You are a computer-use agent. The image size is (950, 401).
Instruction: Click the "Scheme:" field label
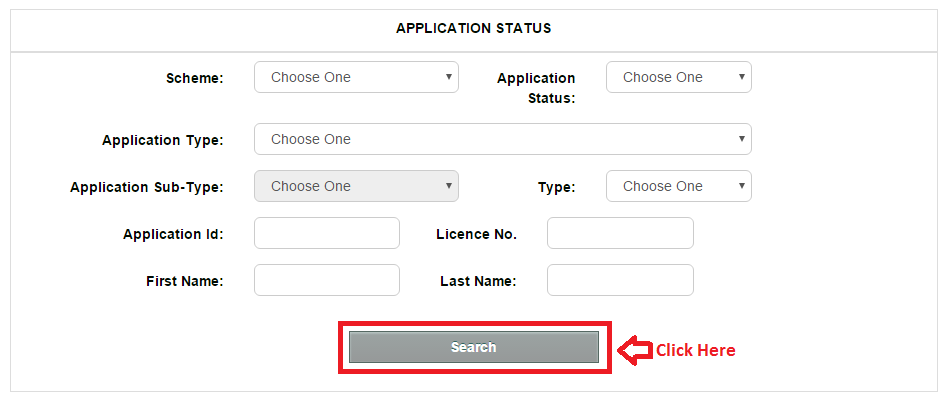tap(195, 78)
